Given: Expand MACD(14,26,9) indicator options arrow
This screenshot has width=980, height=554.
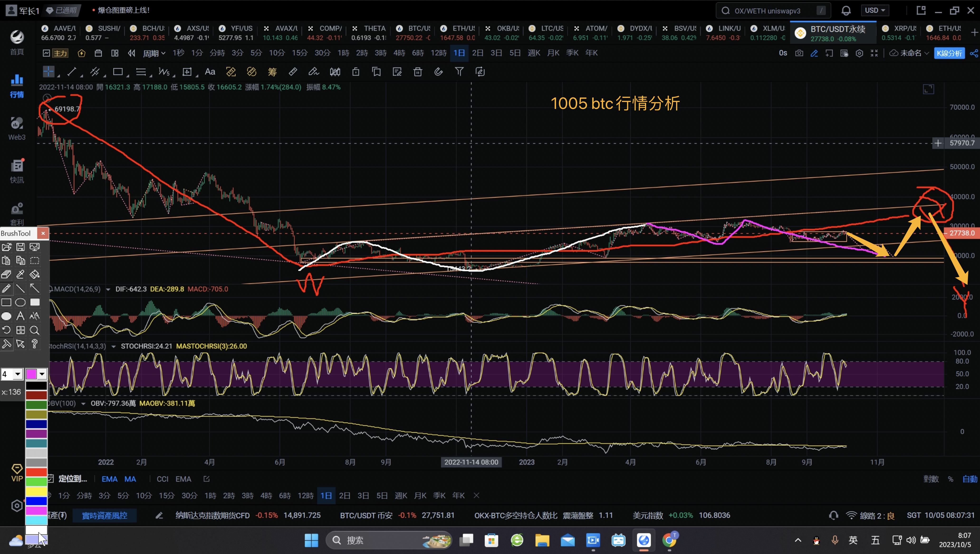Looking at the screenshot, I should (x=108, y=289).
